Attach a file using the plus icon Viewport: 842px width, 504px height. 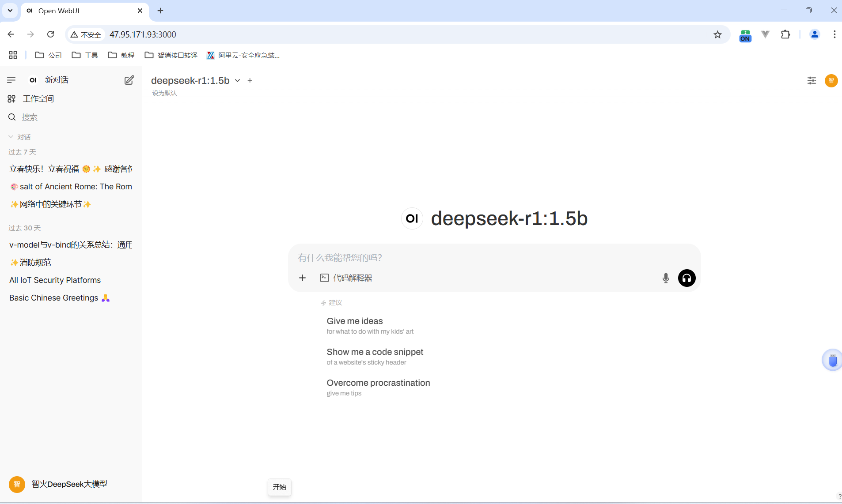(302, 278)
